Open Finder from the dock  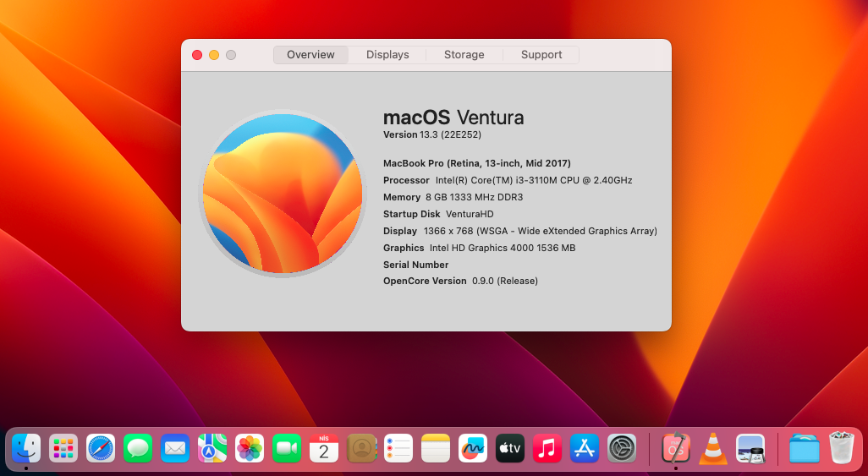pyautogui.click(x=26, y=448)
